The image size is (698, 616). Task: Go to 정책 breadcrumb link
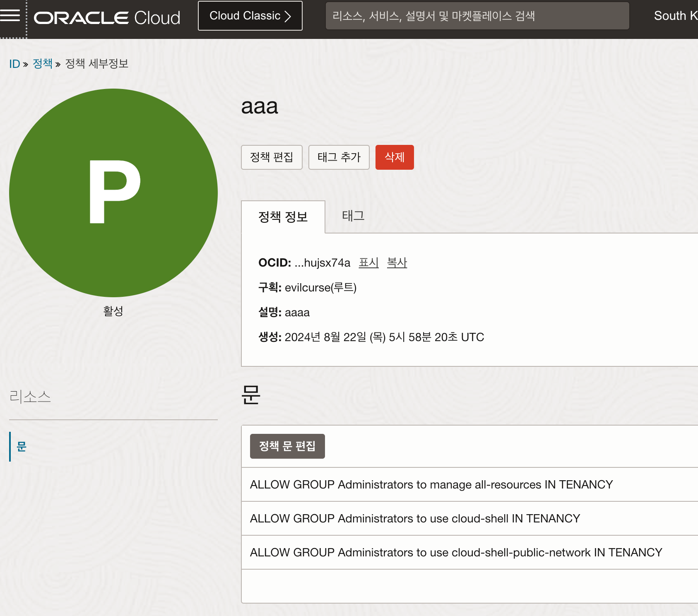[43, 64]
